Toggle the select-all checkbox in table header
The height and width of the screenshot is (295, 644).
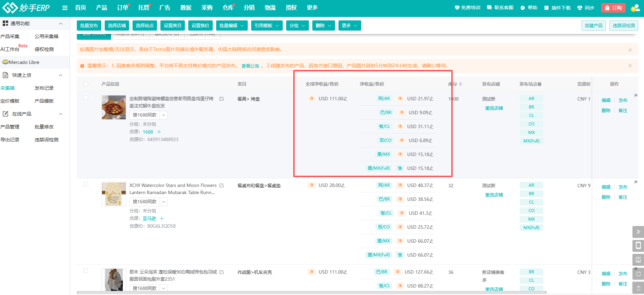[x=86, y=84]
